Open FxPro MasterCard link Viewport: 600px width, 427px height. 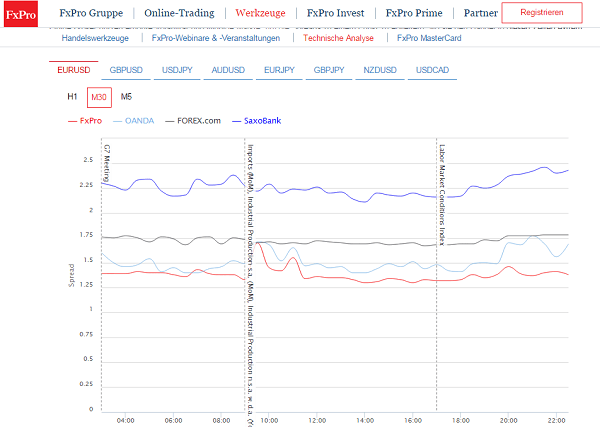pyautogui.click(x=429, y=38)
